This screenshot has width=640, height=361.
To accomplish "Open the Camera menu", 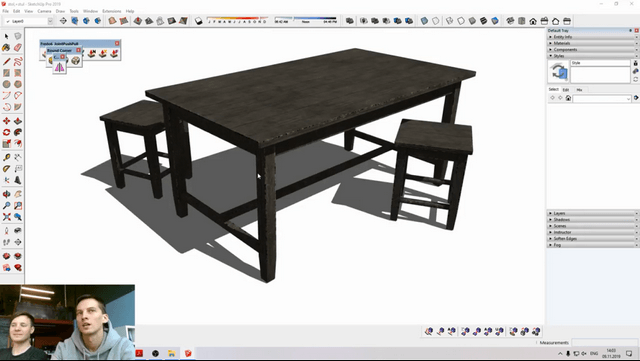I will pyautogui.click(x=44, y=11).
